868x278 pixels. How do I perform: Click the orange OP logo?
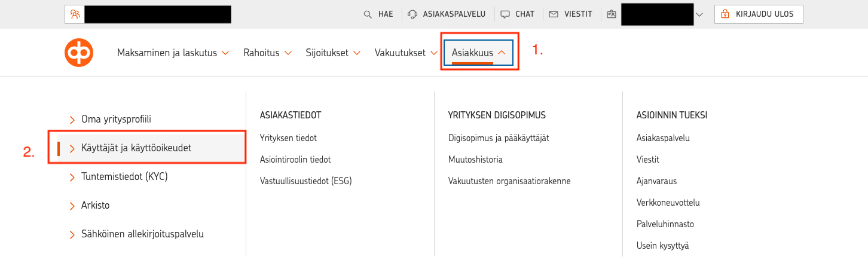[x=79, y=53]
